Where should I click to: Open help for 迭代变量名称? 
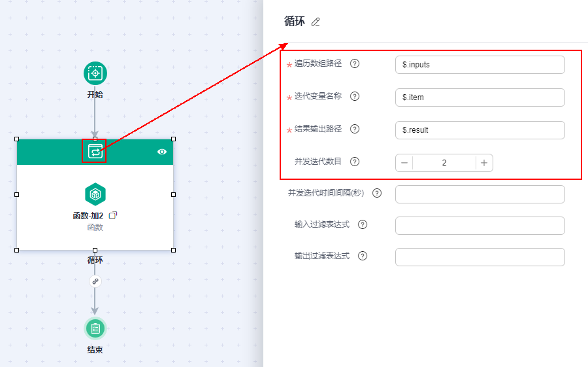[x=355, y=96]
